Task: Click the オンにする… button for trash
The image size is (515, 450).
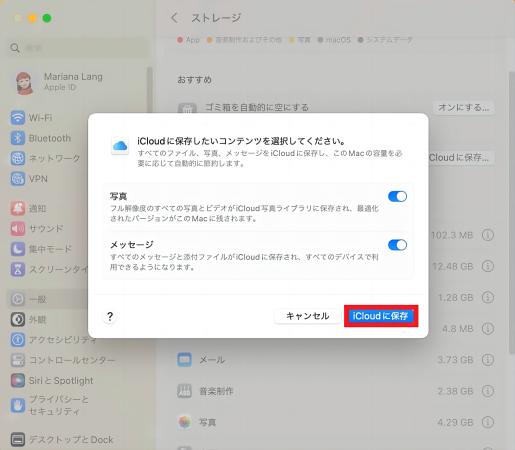Action: click(x=463, y=107)
